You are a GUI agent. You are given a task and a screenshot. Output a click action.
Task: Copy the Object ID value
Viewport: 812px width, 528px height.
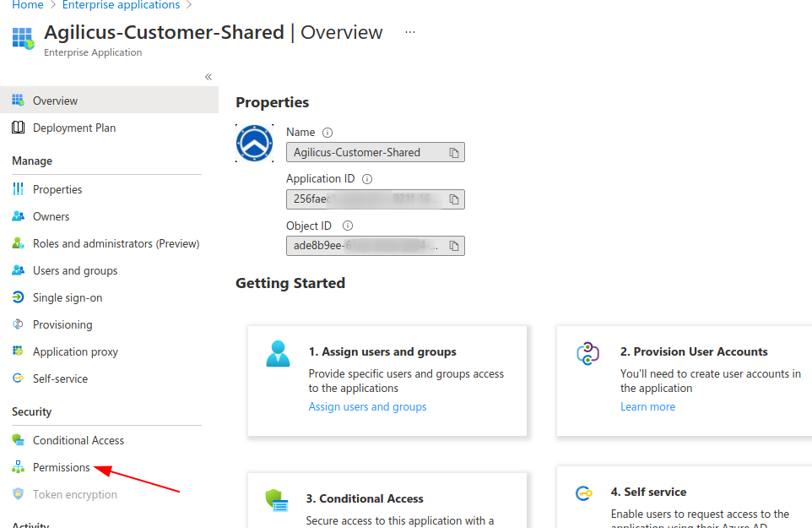point(454,246)
